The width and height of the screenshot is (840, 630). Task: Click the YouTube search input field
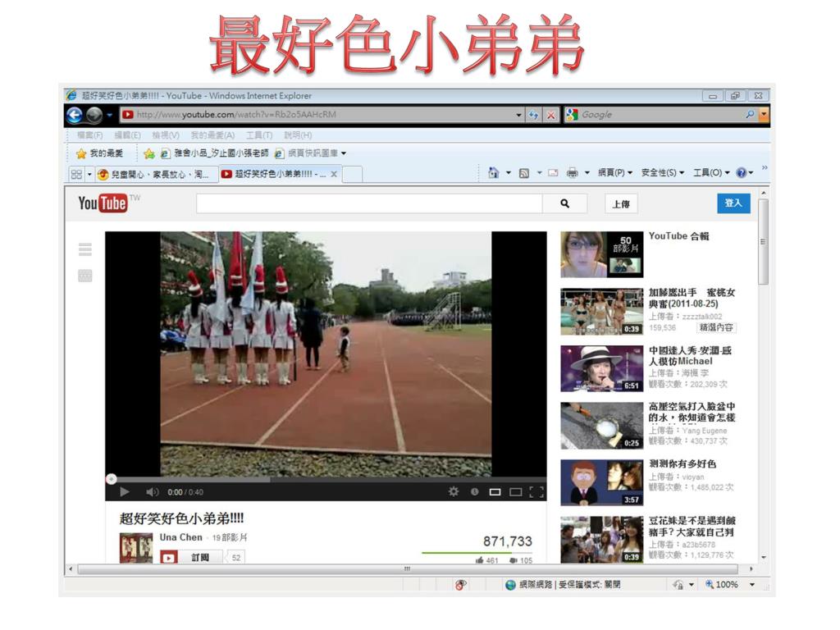pyautogui.click(x=369, y=203)
